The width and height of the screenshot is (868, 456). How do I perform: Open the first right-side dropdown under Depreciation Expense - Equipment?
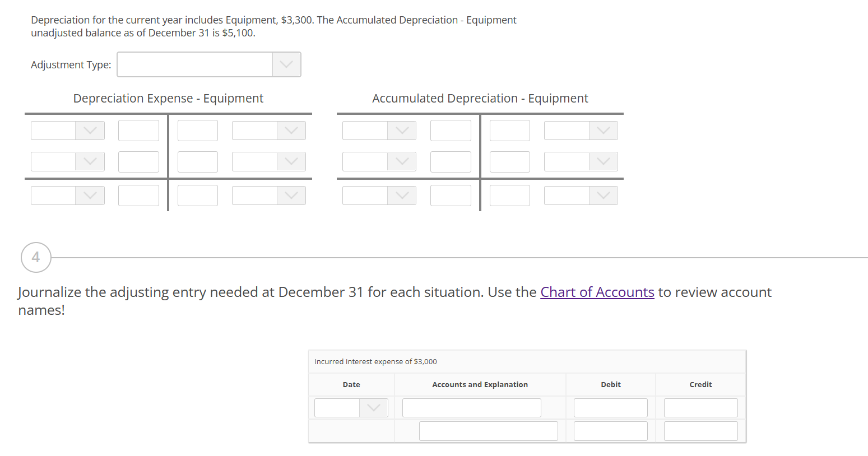pos(268,130)
